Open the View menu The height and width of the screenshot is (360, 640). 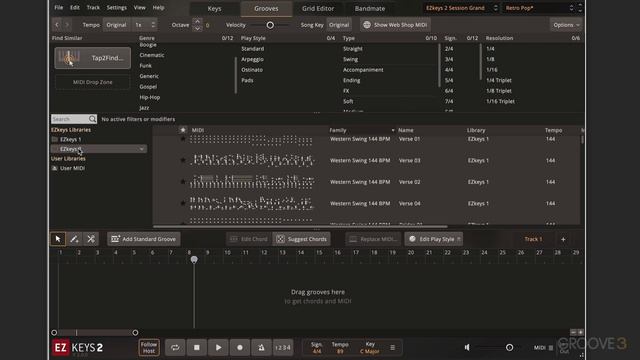(x=140, y=7)
